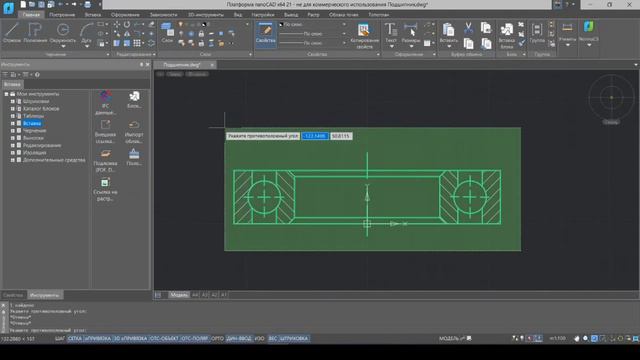The width and height of the screenshot is (640, 360).
Task: Click the highlighted X coordinate input field
Action: point(315,136)
